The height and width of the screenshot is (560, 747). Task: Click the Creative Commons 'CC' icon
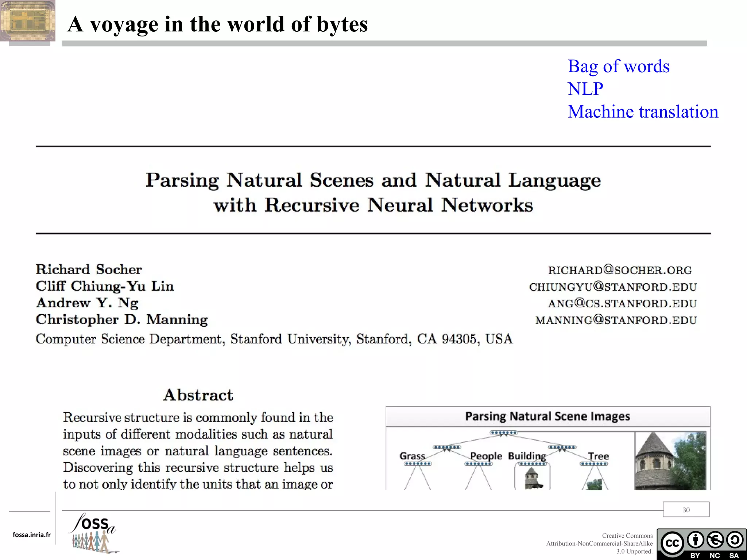pos(672,542)
